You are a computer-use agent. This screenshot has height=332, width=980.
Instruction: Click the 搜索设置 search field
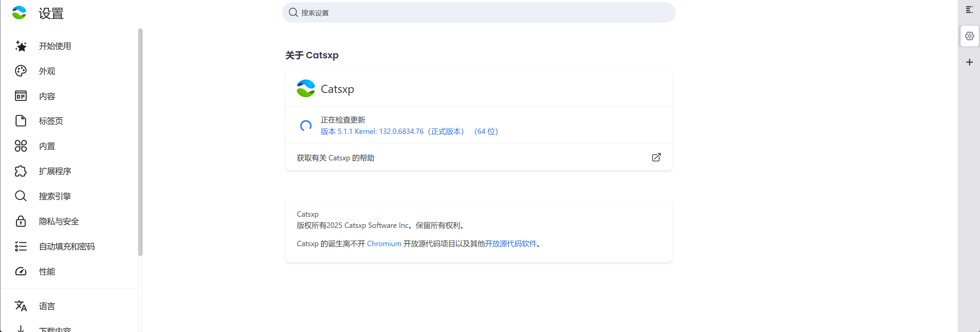(x=479, y=13)
